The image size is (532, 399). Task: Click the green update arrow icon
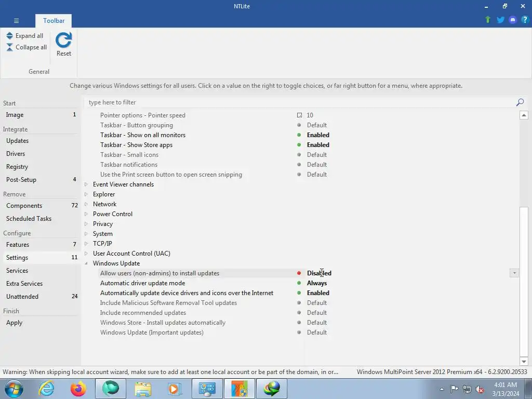[488, 20]
